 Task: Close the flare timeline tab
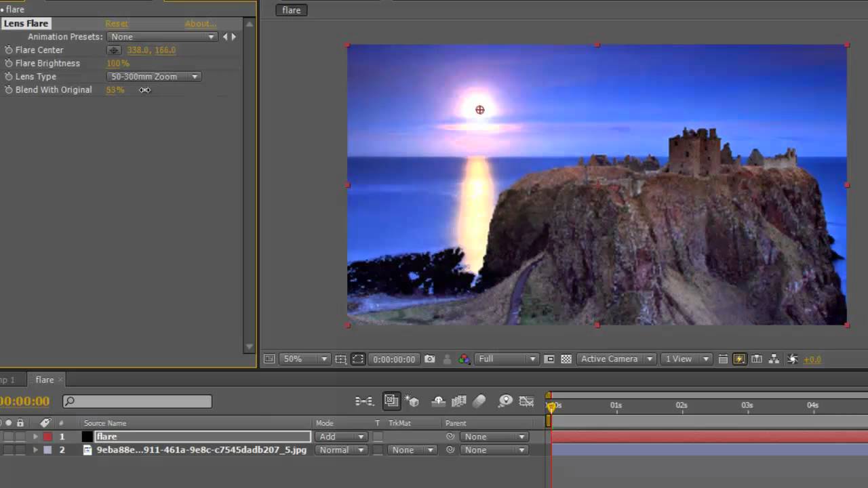60,380
